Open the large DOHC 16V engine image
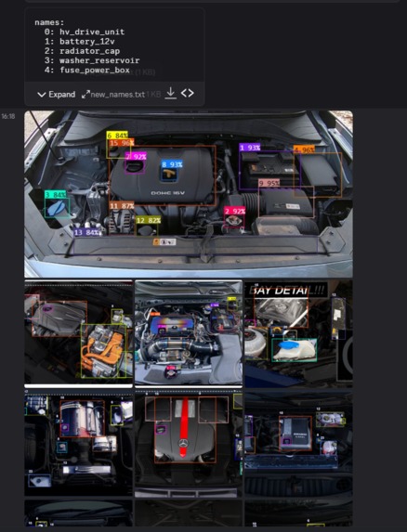The height and width of the screenshot is (532, 407). pyautogui.click(x=189, y=194)
